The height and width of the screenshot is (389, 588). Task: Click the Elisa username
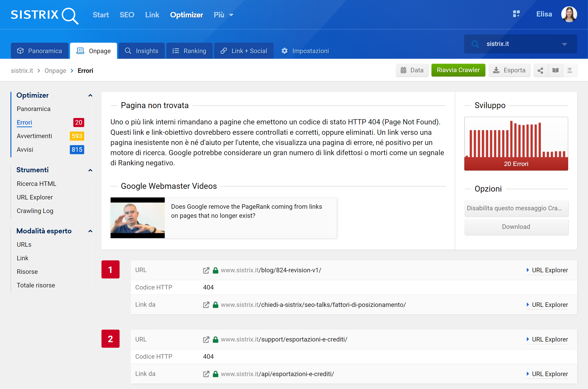coord(544,14)
